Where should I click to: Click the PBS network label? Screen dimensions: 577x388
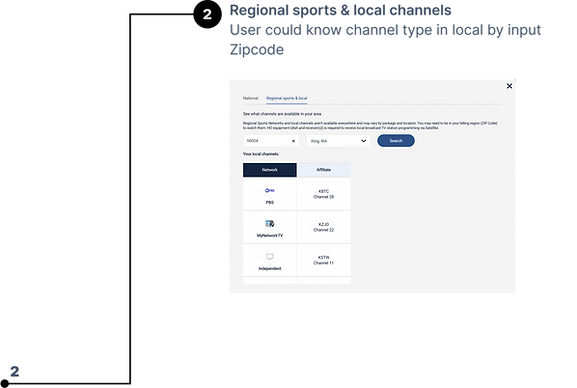pyautogui.click(x=270, y=202)
